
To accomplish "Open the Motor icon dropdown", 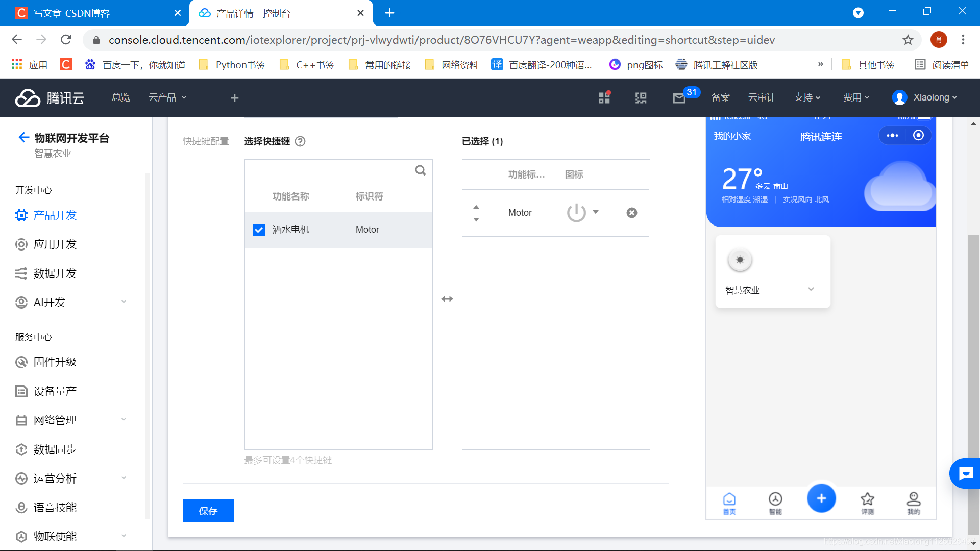I will [595, 212].
